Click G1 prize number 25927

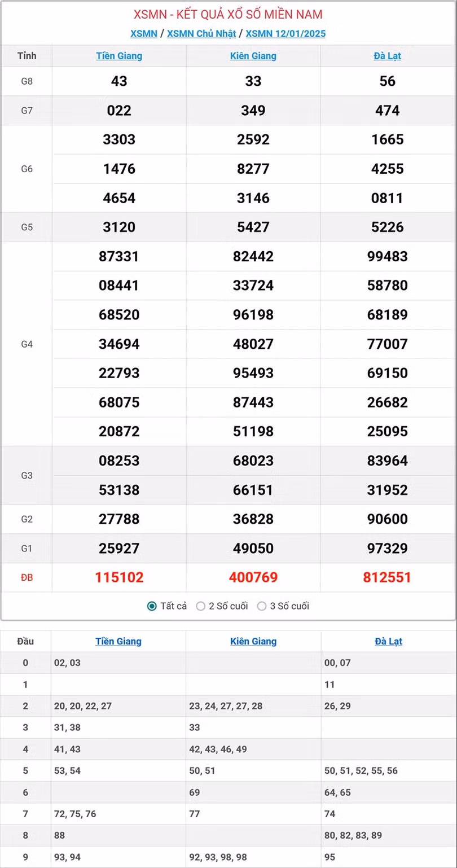119,548
